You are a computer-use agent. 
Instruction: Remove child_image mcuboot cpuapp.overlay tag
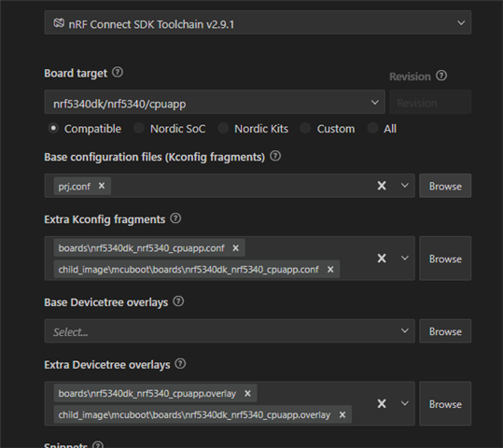[342, 414]
